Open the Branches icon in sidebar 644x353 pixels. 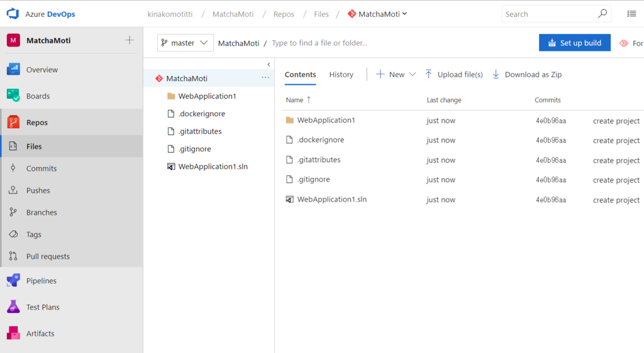point(13,212)
